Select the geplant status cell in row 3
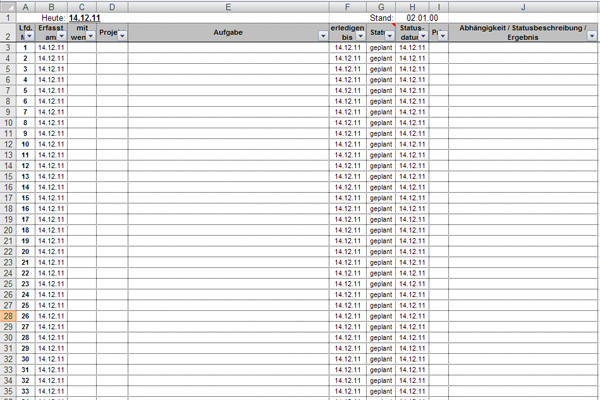The height and width of the screenshot is (400, 600). [380, 48]
